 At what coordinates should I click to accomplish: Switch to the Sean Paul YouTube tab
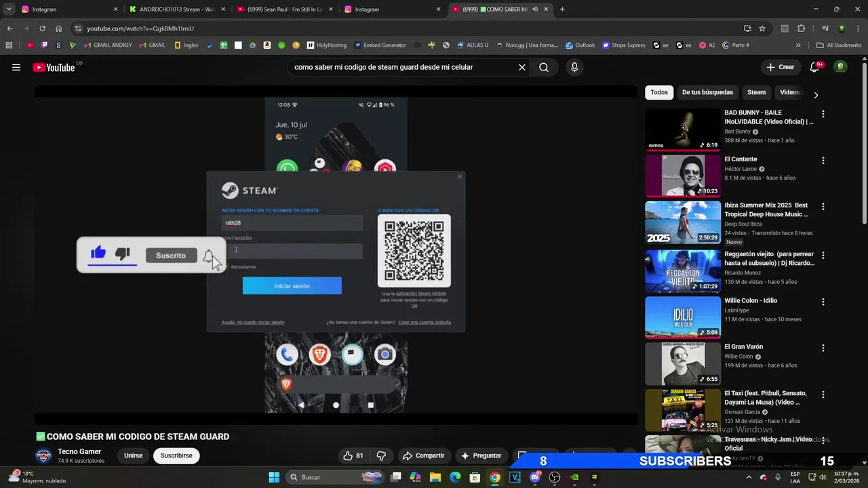284,9
